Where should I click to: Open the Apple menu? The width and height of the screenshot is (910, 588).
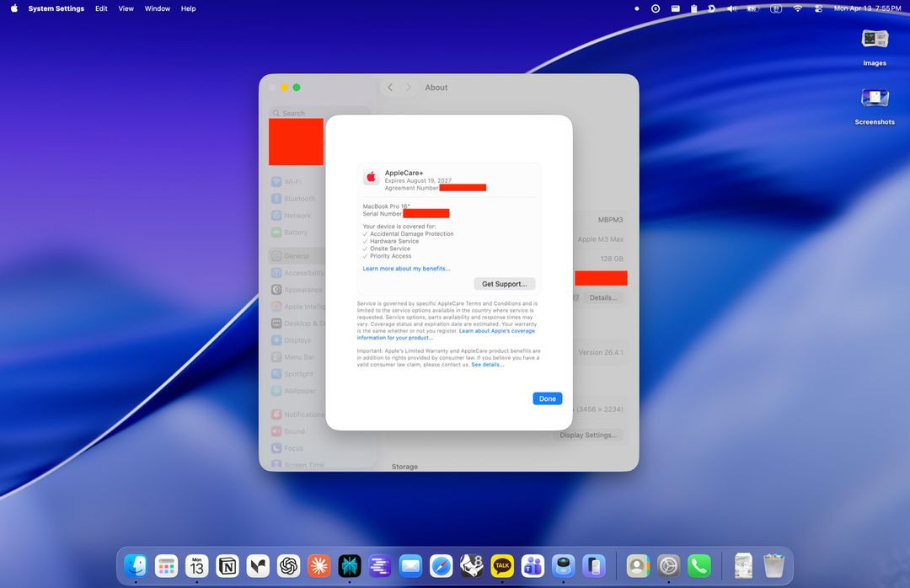tap(14, 8)
